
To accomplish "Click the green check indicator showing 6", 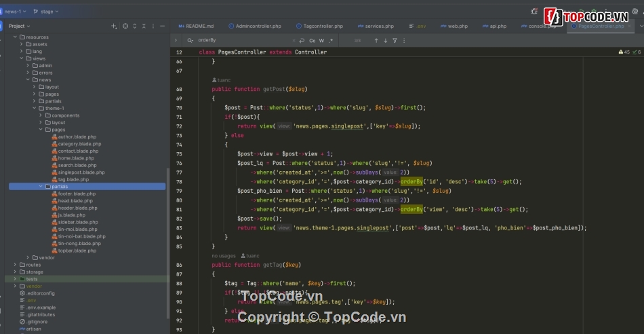I will point(637,52).
